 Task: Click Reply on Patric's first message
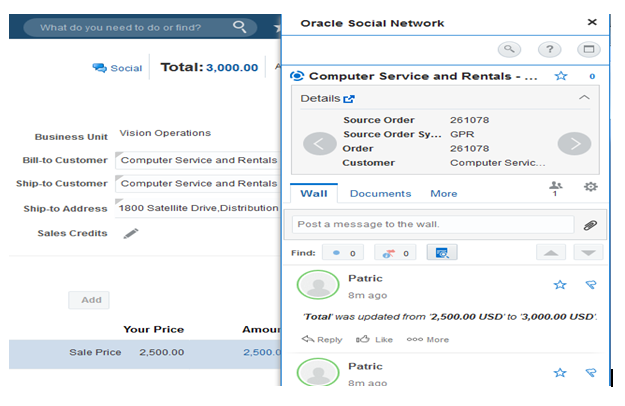[322, 340]
